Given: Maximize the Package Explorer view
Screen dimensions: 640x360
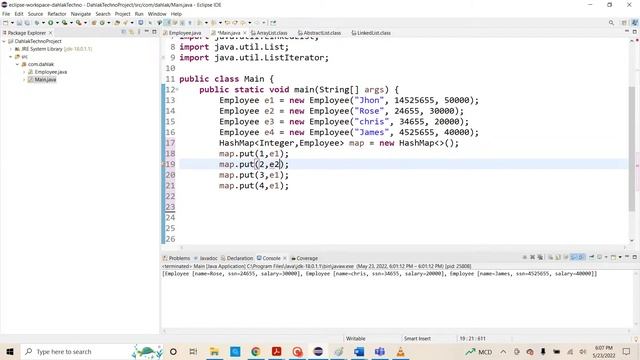Looking at the screenshot, I should pyautogui.click(x=154, y=32).
